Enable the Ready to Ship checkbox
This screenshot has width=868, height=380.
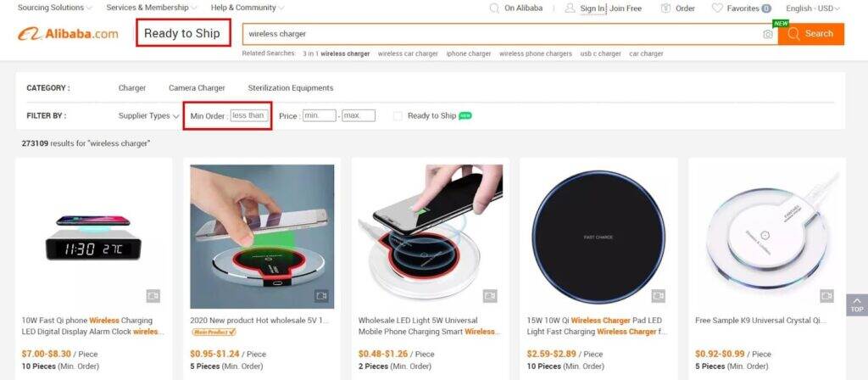(x=398, y=115)
